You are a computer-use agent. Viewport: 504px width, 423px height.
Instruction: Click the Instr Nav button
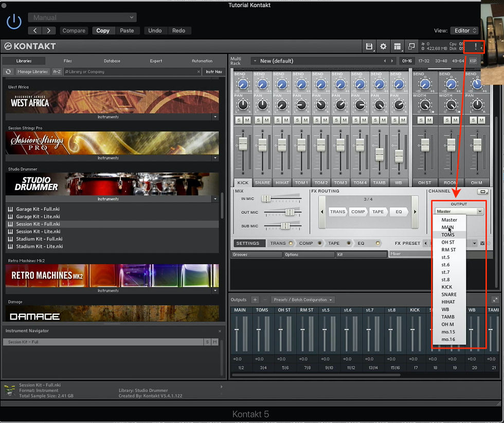point(214,71)
